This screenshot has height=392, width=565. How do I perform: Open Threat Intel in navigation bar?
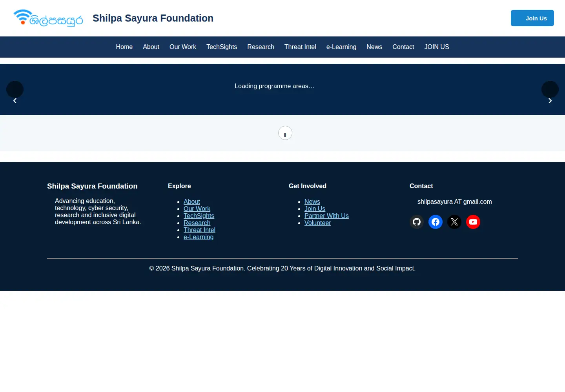[300, 47]
